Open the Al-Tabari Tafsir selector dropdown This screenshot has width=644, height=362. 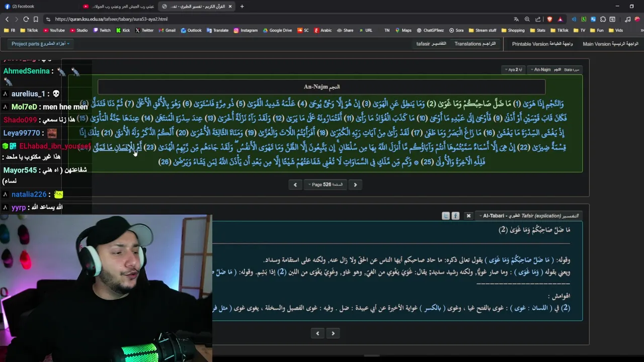pyautogui.click(x=529, y=216)
